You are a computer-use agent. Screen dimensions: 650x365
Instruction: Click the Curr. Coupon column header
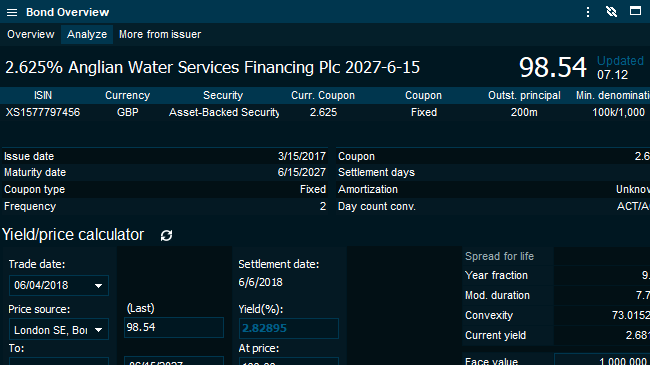pos(323,95)
